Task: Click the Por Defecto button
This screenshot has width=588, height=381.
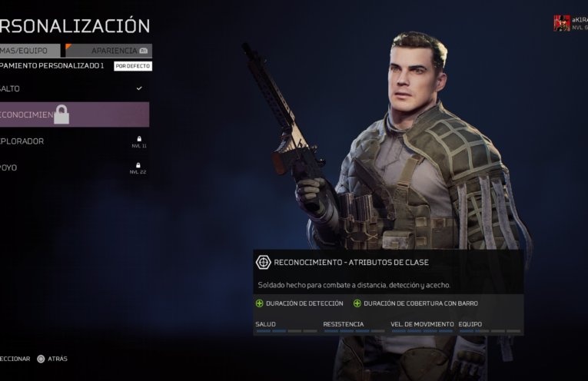Action: coord(133,66)
